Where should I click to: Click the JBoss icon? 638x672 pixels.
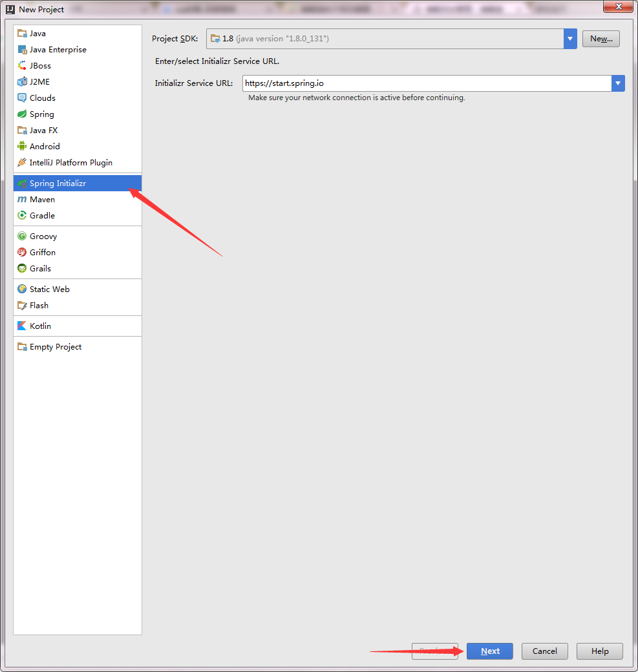coord(22,65)
